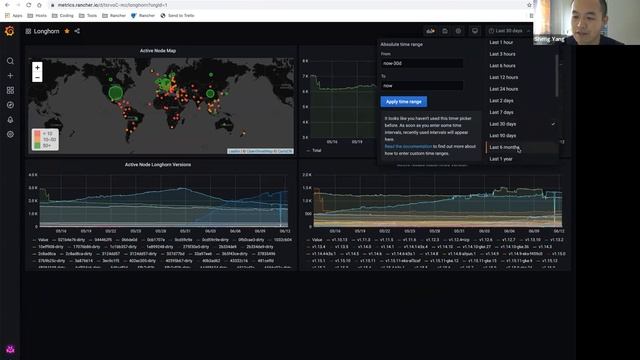Open the Configuration gear icon in the sidebar

pyautogui.click(x=10, y=134)
